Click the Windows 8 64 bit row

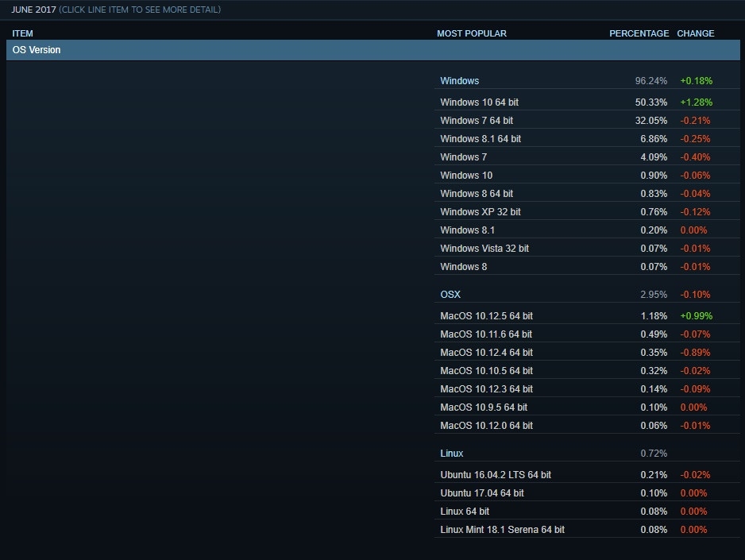[x=587, y=193]
